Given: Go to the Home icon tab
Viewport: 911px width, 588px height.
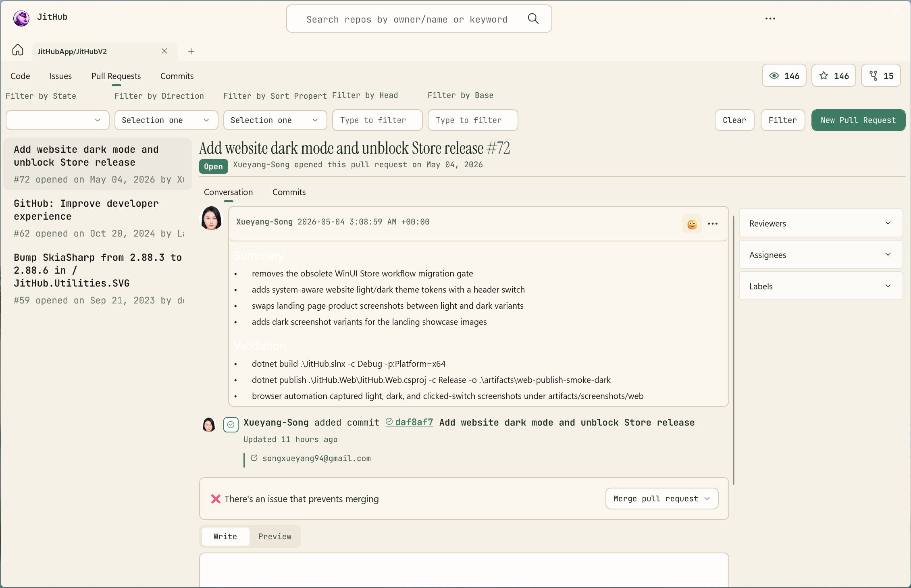Looking at the screenshot, I should [18, 51].
